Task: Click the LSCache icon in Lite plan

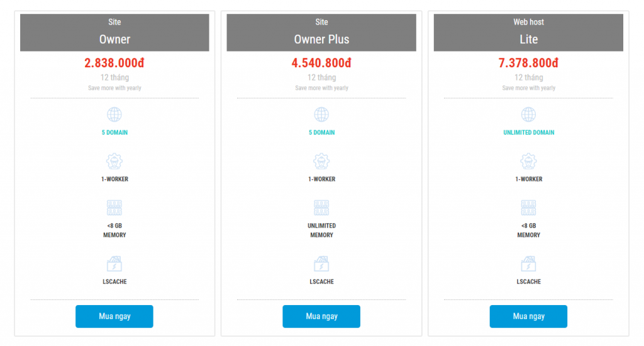Action: pos(528,264)
